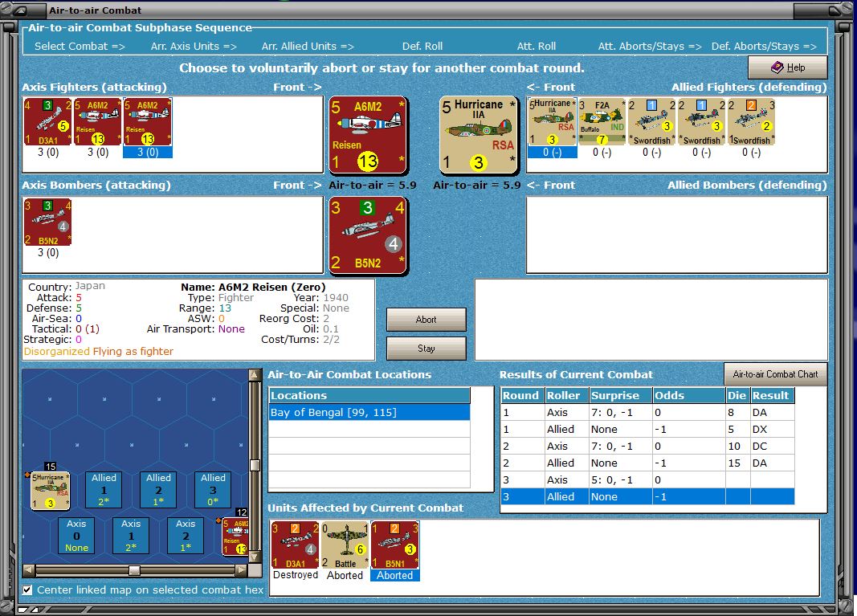857x616 pixels.
Task: Click the Destroyed label under D3A1
Action: 295,575
